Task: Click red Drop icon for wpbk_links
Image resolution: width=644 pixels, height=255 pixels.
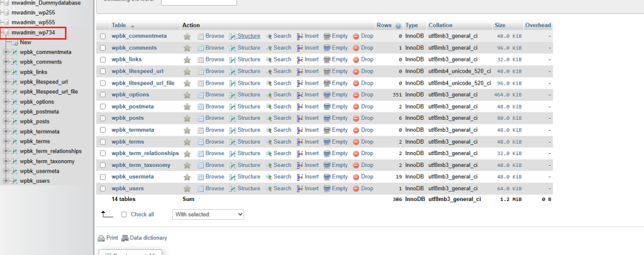Action: point(356,60)
